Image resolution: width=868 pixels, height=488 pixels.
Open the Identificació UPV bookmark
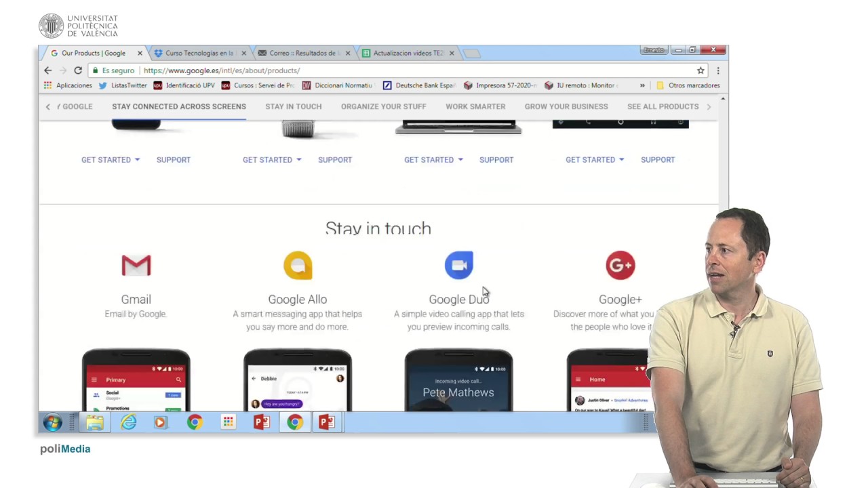(x=184, y=85)
